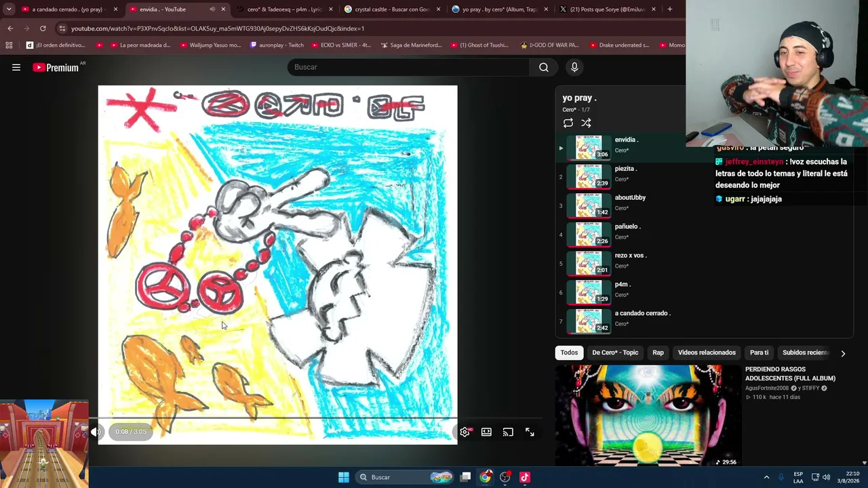Screen dimensions: 868x488
Task: Click the Windows taskbar Buscar search box
Action: [x=405, y=477]
